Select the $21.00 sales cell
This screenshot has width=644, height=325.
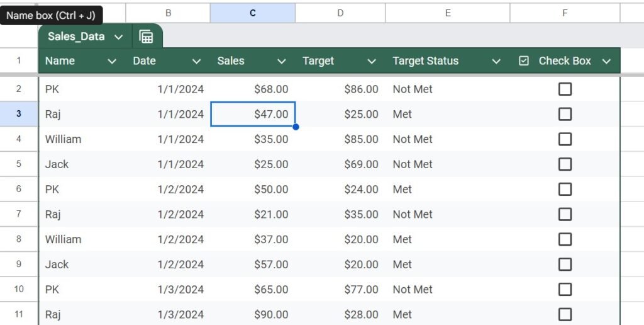click(x=253, y=214)
